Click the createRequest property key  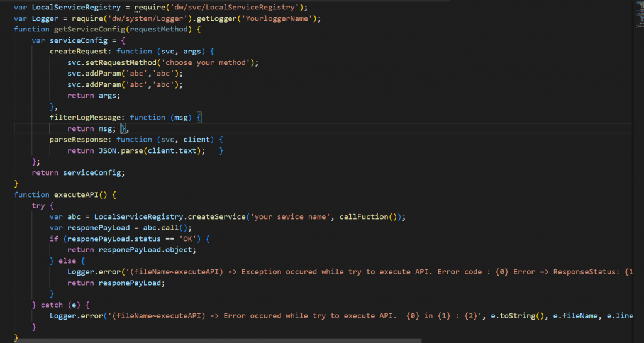tap(79, 52)
